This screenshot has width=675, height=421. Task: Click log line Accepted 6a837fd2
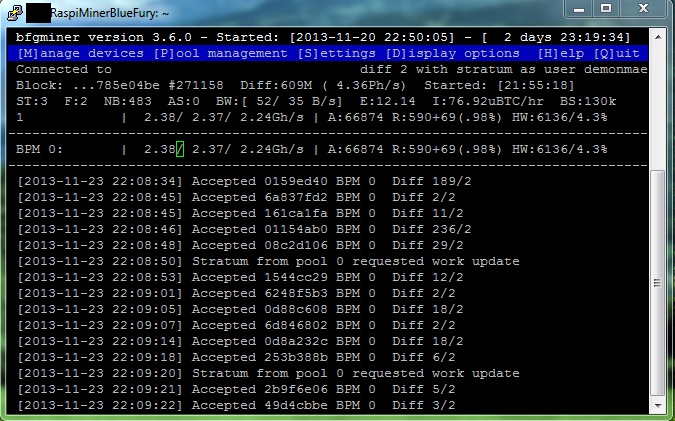tap(236, 197)
